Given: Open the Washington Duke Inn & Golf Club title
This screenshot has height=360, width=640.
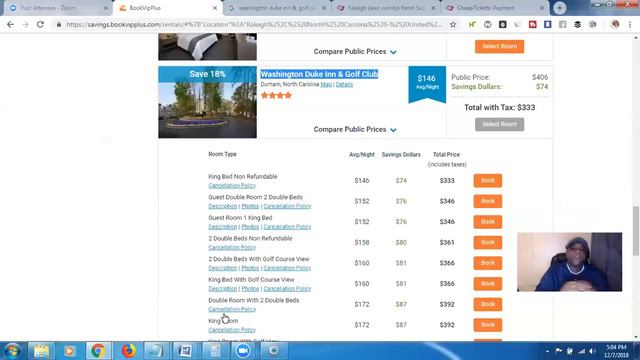Looking at the screenshot, I should coord(319,74).
